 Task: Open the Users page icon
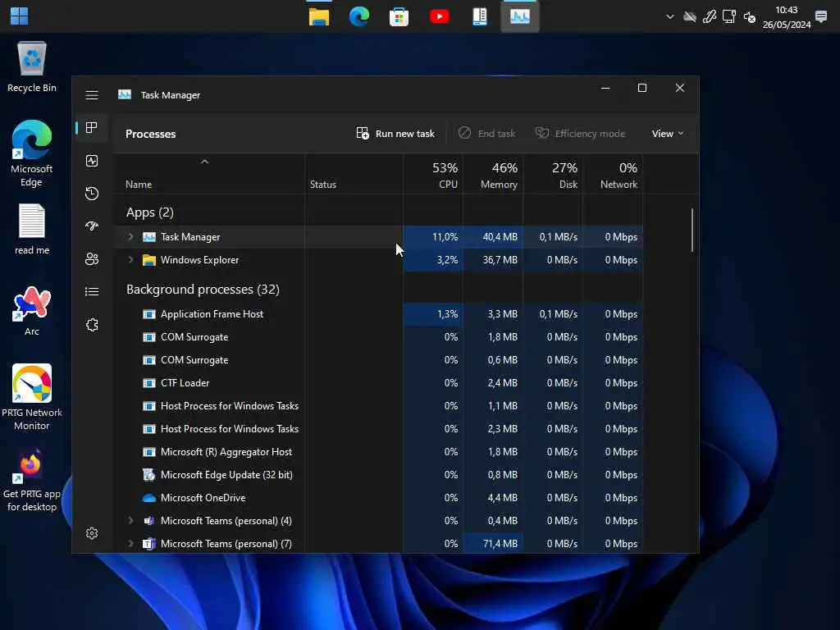[x=92, y=259]
